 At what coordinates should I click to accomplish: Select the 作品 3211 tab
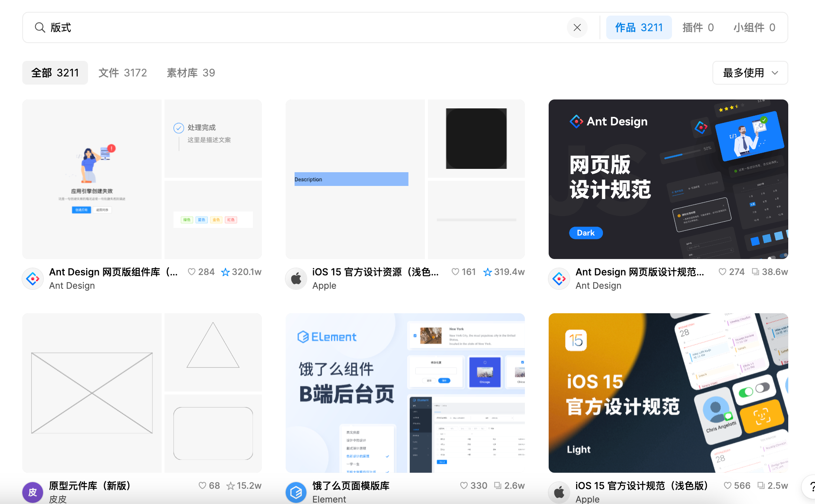[x=639, y=27]
